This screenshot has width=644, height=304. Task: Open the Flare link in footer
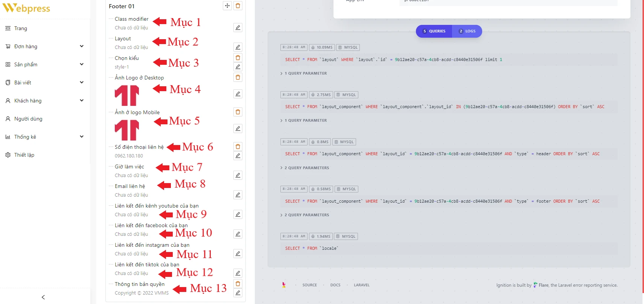(543, 285)
